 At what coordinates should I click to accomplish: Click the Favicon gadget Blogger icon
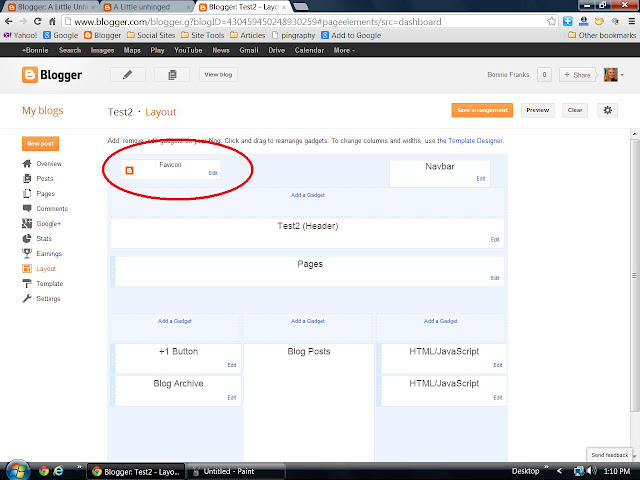(x=129, y=170)
